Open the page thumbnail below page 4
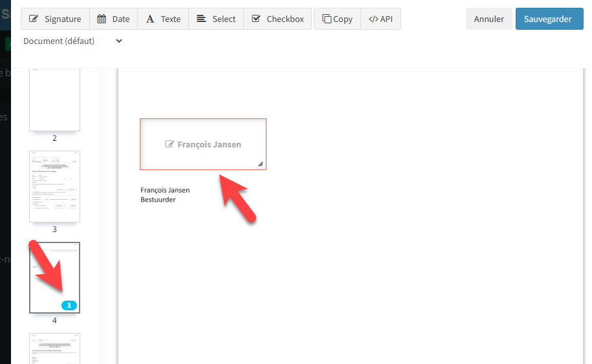 pos(55,348)
